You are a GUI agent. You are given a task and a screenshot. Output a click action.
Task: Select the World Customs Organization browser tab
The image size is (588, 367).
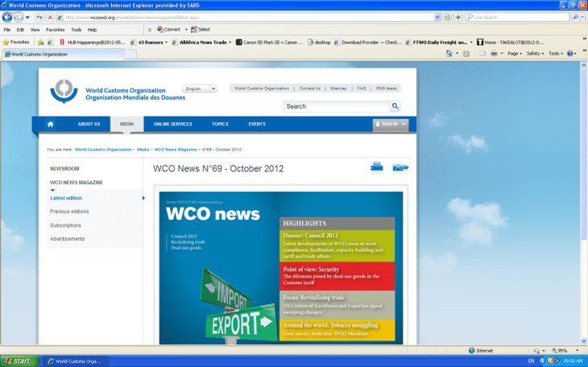(63, 55)
